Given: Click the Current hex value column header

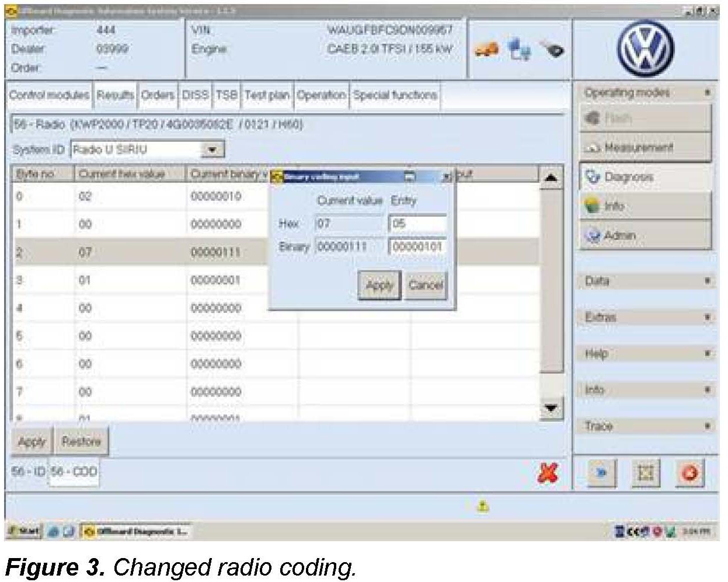Looking at the screenshot, I should click(130, 174).
